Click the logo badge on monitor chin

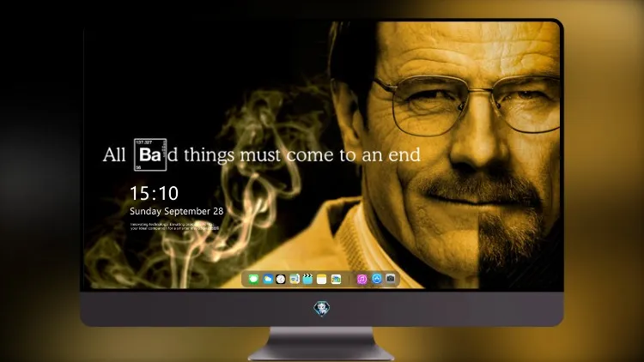click(322, 309)
